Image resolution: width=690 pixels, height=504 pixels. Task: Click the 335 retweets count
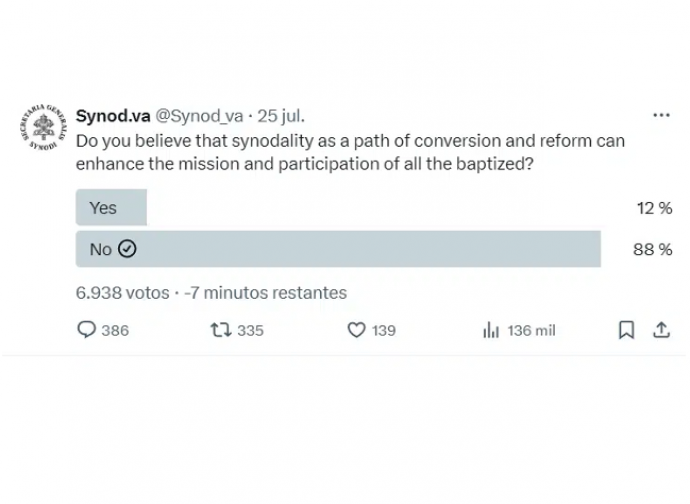click(250, 331)
